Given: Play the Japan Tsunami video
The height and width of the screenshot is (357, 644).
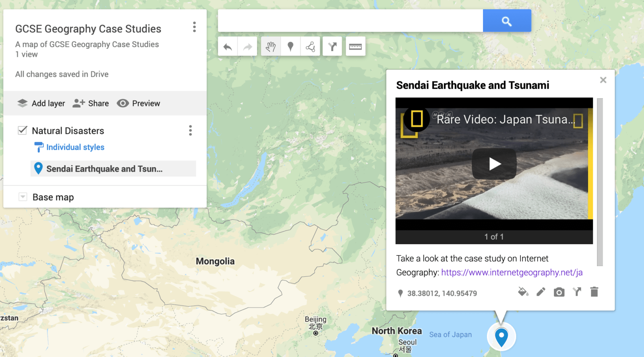Looking at the screenshot, I should [494, 164].
